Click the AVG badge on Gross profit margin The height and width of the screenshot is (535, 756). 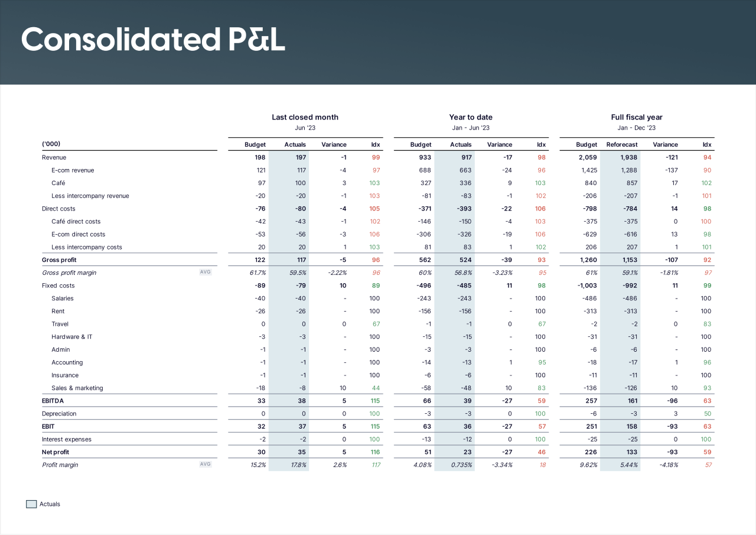(x=206, y=273)
